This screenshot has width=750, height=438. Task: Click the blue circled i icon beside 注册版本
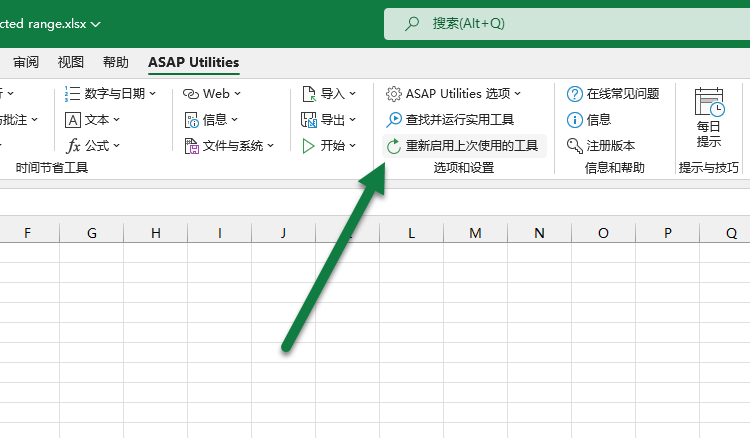click(574, 120)
